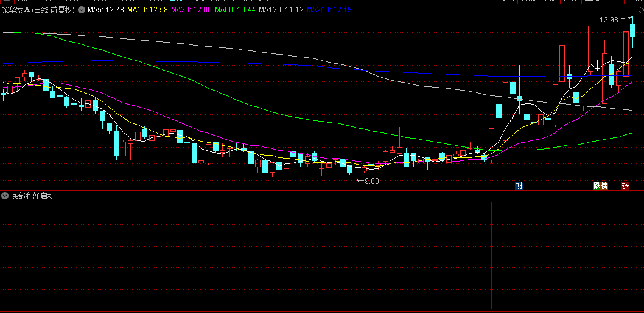Click the 13.98 high price annotation
Screen dimensions: 644x313
tap(609, 19)
